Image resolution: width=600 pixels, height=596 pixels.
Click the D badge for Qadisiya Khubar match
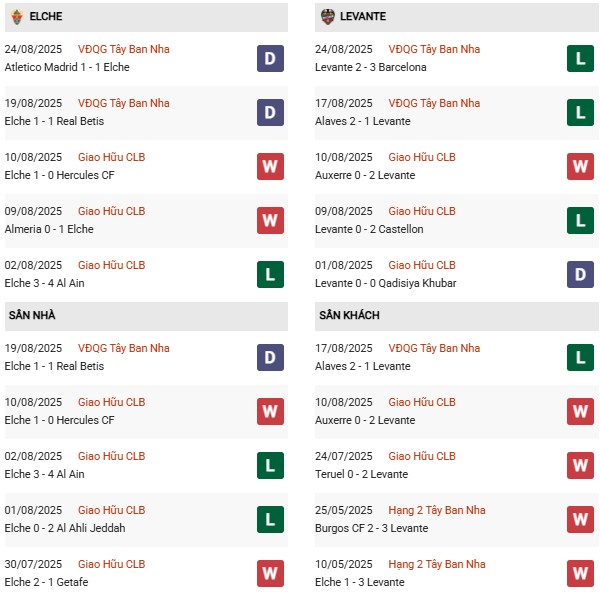coord(580,274)
